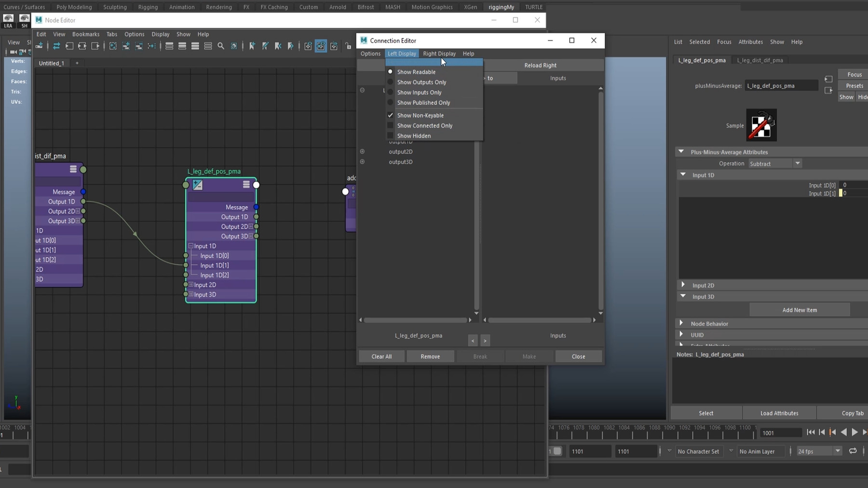Click the copy attributes icon beside plusMinusAverage field
868x488 pixels.
coord(828,79)
